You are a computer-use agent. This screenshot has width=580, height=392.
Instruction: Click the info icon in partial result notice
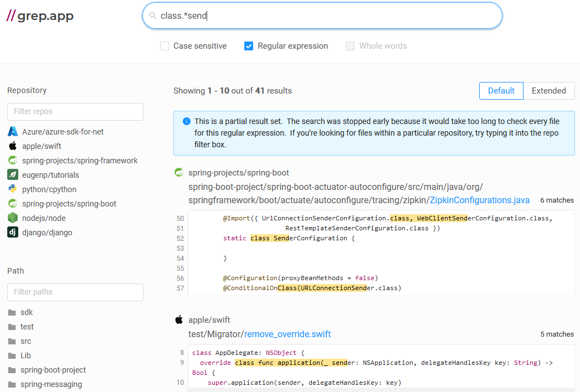187,121
